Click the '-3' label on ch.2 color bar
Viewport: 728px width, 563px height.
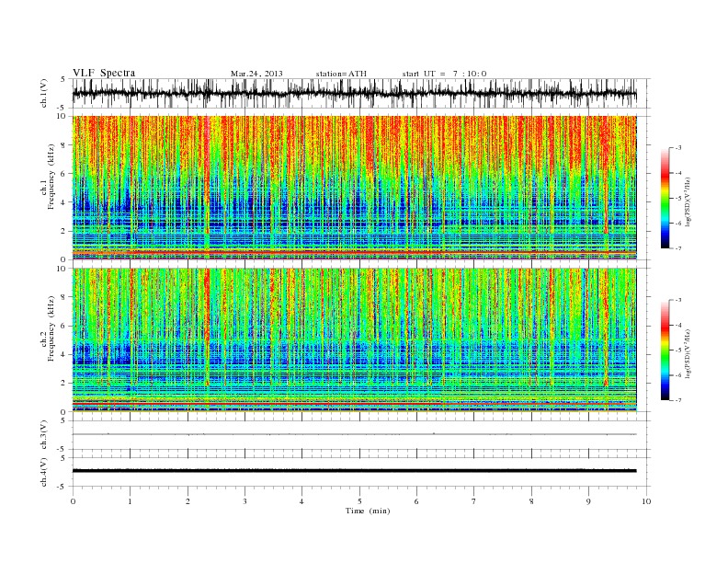coord(678,301)
